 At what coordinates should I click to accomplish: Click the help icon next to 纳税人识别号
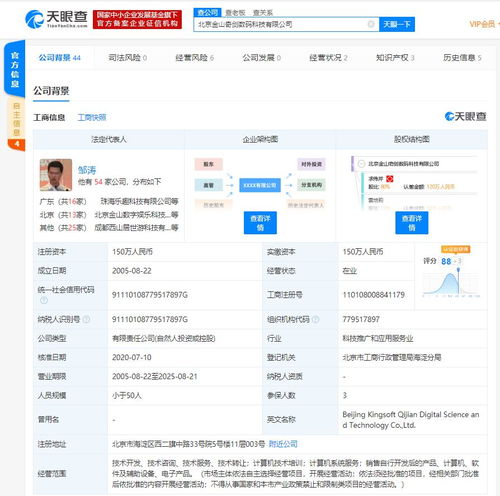tap(86, 319)
